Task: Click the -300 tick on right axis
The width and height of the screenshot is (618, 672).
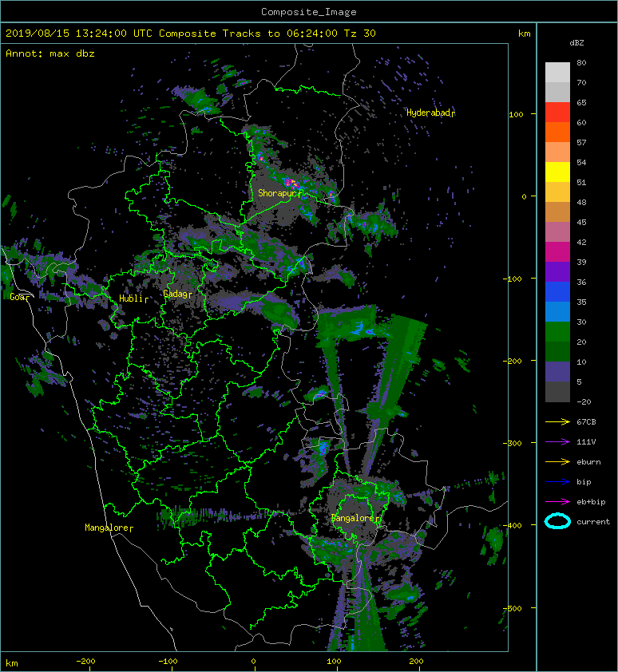Action: tap(513, 443)
